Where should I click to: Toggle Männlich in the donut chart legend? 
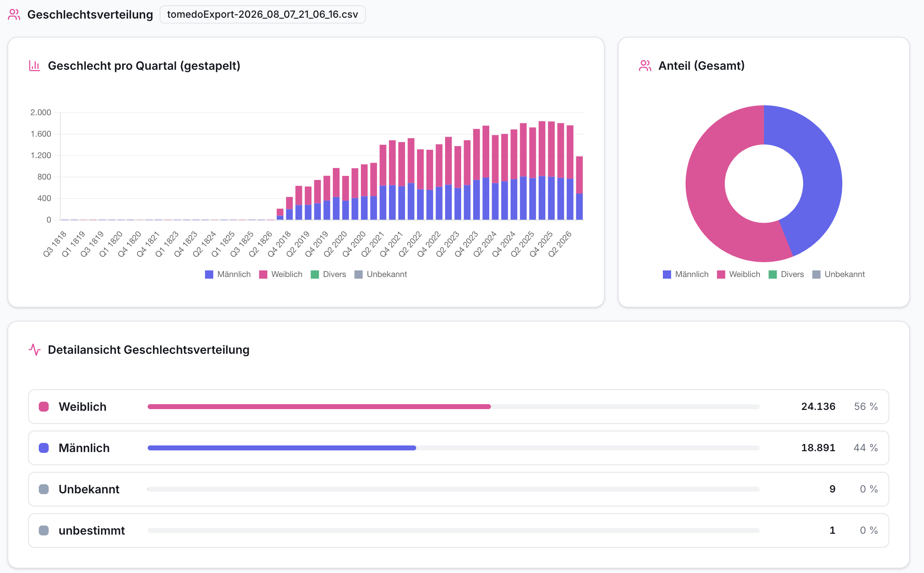686,275
